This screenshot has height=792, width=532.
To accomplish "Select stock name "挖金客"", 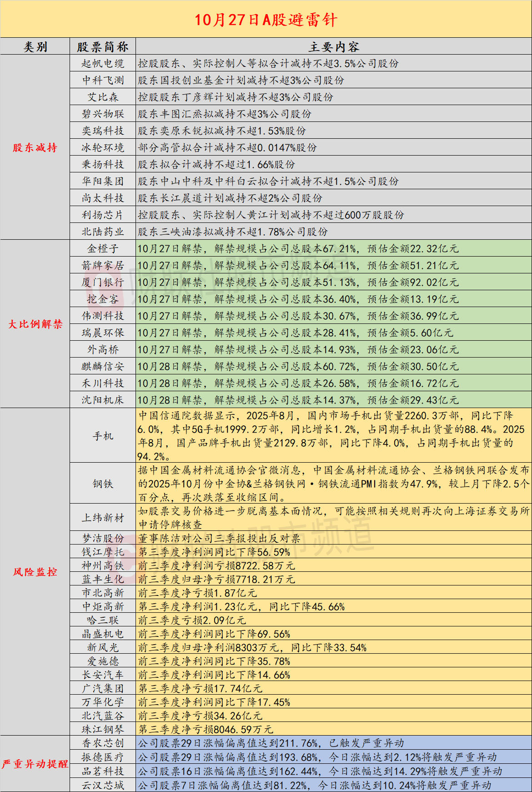I will 103,299.
